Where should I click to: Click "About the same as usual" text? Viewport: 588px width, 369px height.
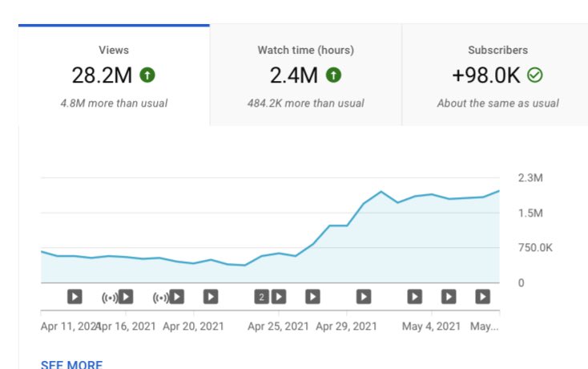(x=497, y=103)
